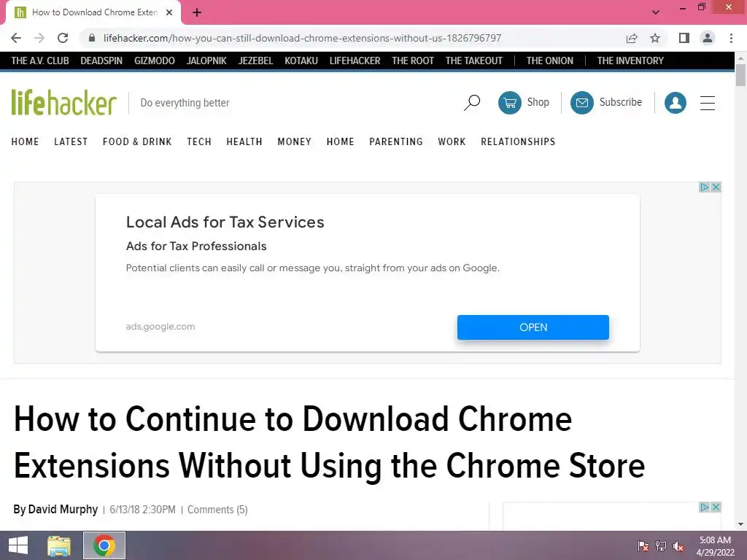Close the Lifehacker tab

[x=169, y=12]
